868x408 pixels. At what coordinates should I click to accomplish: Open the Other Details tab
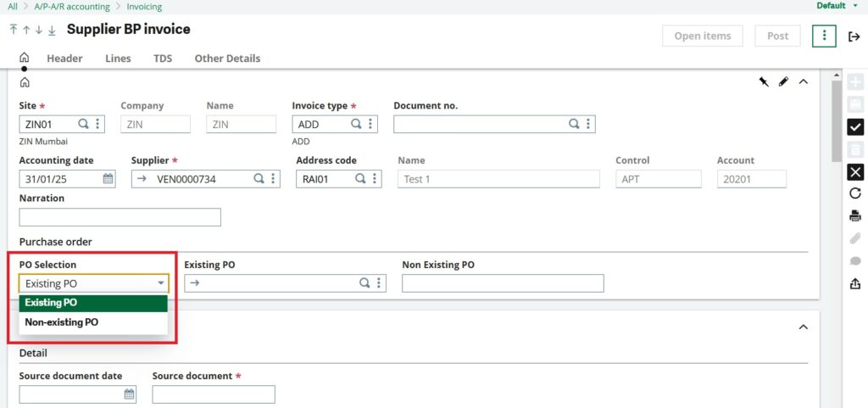pos(227,59)
